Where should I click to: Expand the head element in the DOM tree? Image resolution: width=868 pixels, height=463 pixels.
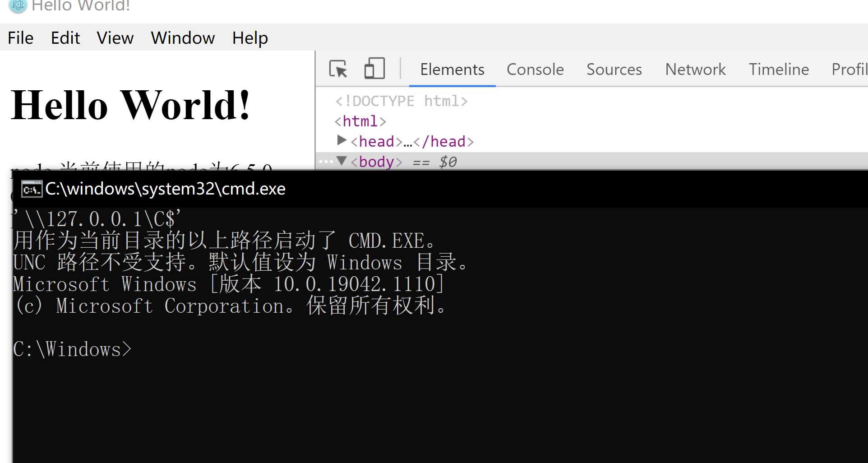[x=342, y=140]
